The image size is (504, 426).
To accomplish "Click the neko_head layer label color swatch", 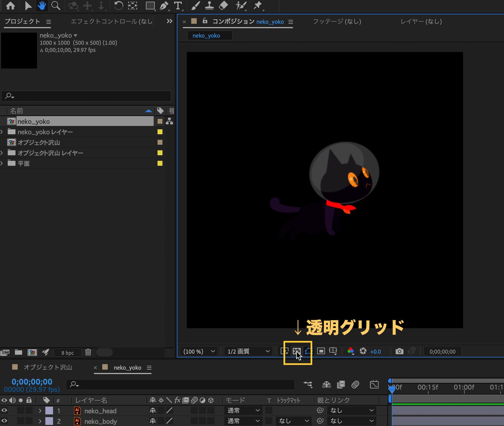I will tap(49, 411).
